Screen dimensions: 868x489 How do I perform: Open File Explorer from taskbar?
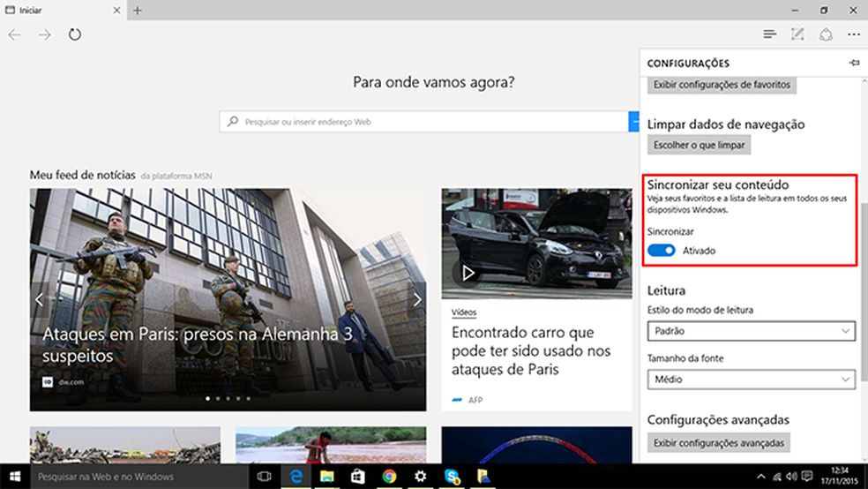[327, 477]
